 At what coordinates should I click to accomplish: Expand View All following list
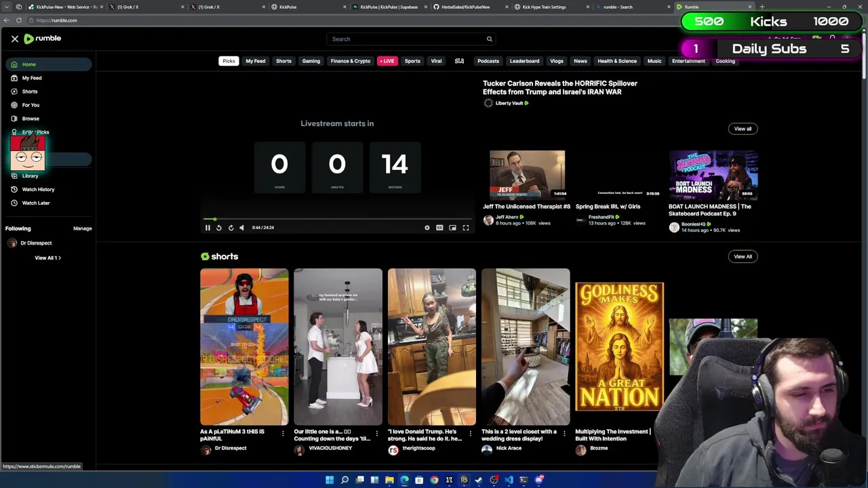47,258
